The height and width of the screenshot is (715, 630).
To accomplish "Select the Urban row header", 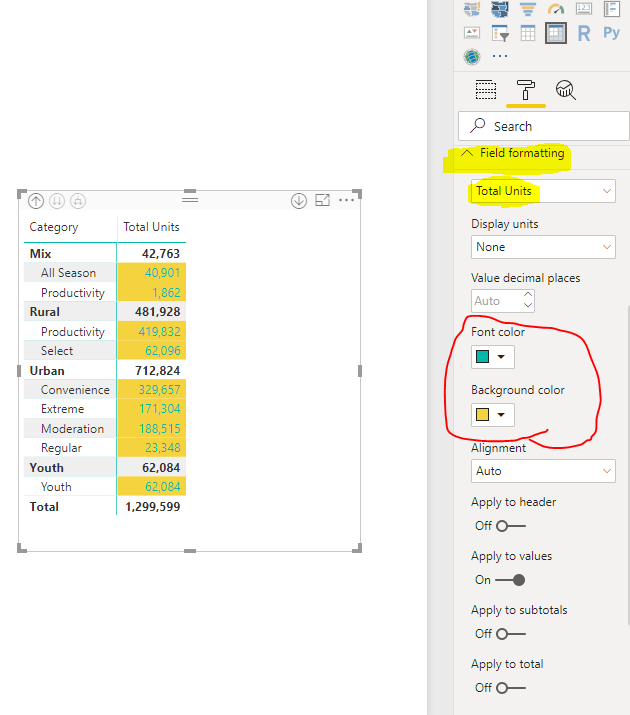I will (x=47, y=371).
